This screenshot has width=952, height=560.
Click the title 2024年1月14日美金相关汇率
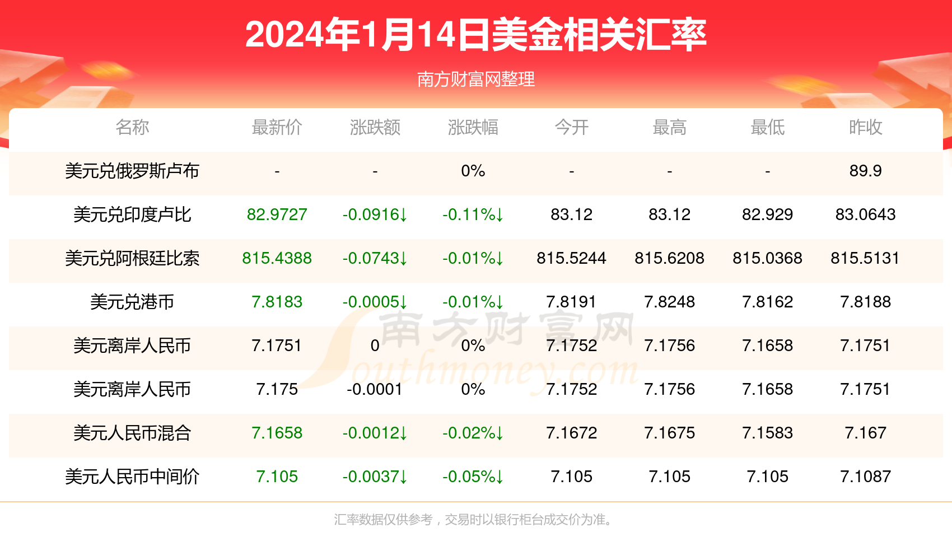click(x=476, y=35)
